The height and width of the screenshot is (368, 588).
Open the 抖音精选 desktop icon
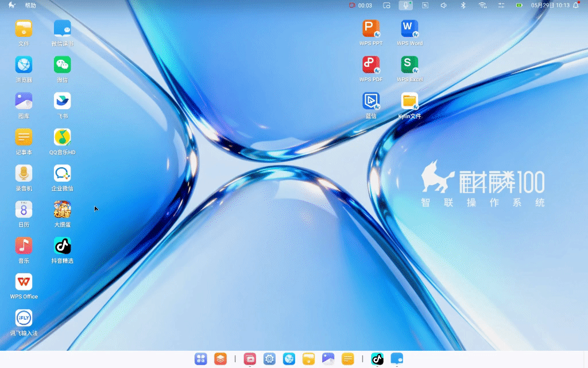click(62, 246)
